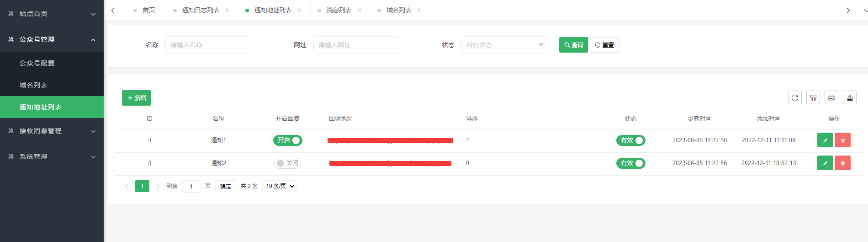Click the page number jump input
The image size is (868, 242).
coord(191,186)
